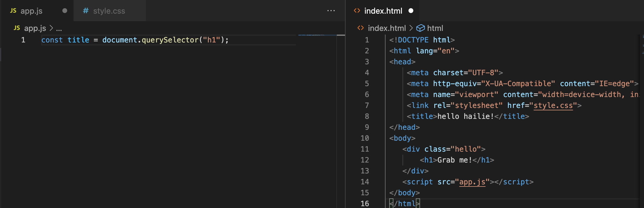Click the JS icon in app.js breadcrumb
The image size is (644, 208).
17,28
